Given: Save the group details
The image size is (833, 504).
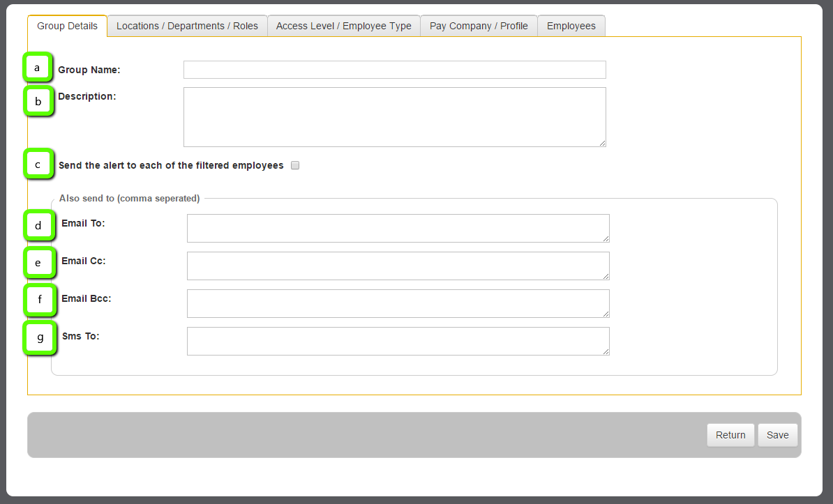Looking at the screenshot, I should (777, 435).
